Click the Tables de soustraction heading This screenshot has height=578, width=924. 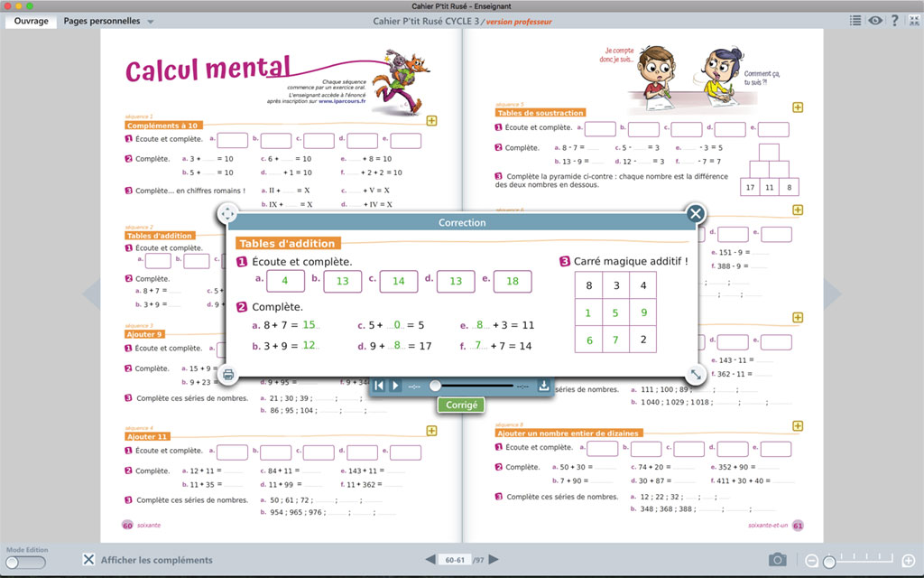[x=540, y=113]
